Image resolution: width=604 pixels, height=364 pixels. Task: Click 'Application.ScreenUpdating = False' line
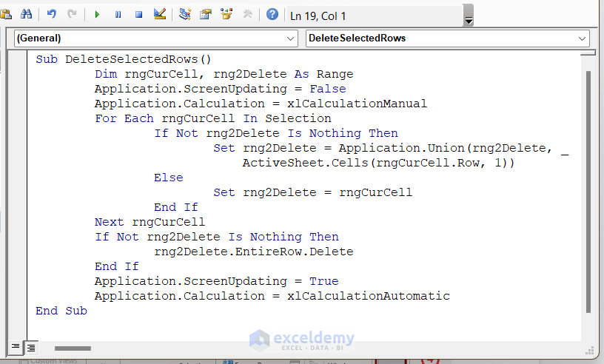click(221, 89)
